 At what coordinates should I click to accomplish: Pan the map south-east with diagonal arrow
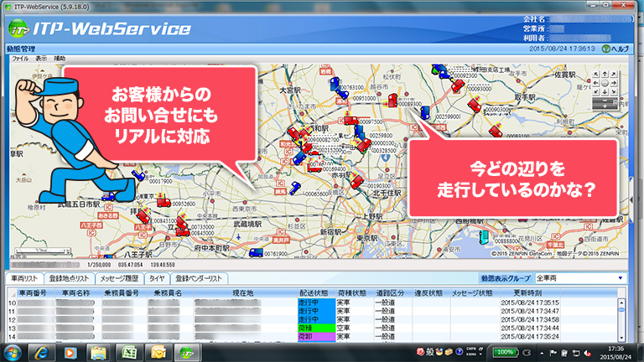[614, 91]
